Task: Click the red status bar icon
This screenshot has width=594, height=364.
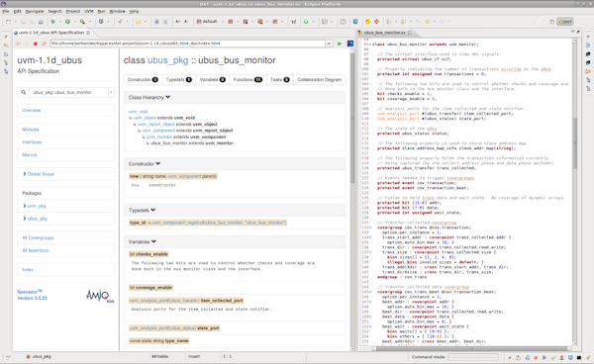Action: tap(536, 357)
